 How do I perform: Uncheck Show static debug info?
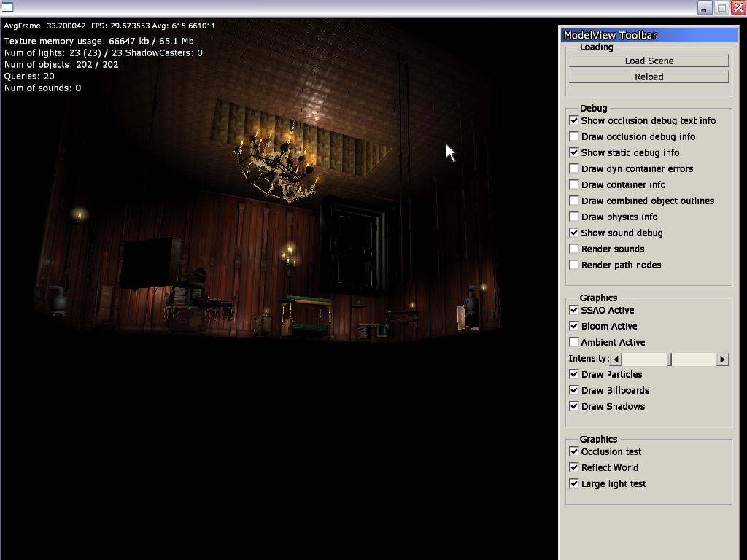(x=574, y=152)
